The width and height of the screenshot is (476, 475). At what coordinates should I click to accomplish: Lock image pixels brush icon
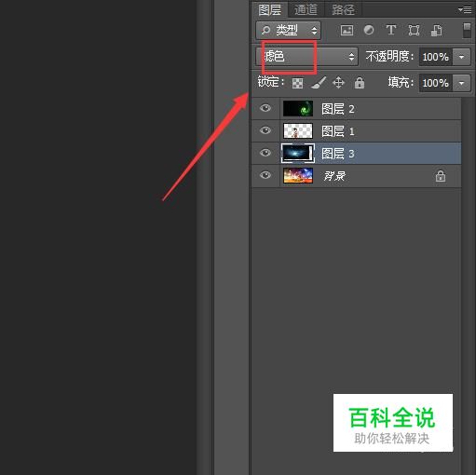coord(319,83)
